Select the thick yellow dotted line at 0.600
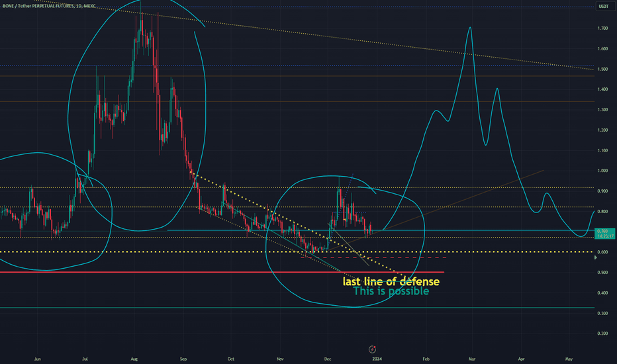Image resolution: width=617 pixels, height=364 pixels. tap(297, 252)
